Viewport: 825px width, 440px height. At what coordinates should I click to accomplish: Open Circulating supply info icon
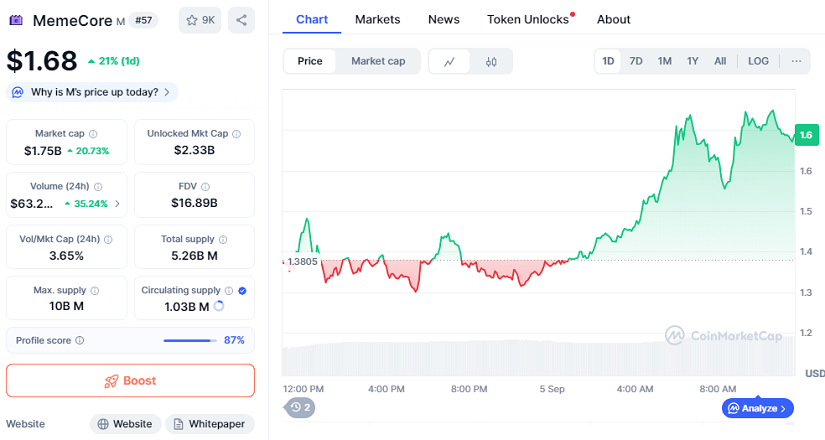coord(229,291)
